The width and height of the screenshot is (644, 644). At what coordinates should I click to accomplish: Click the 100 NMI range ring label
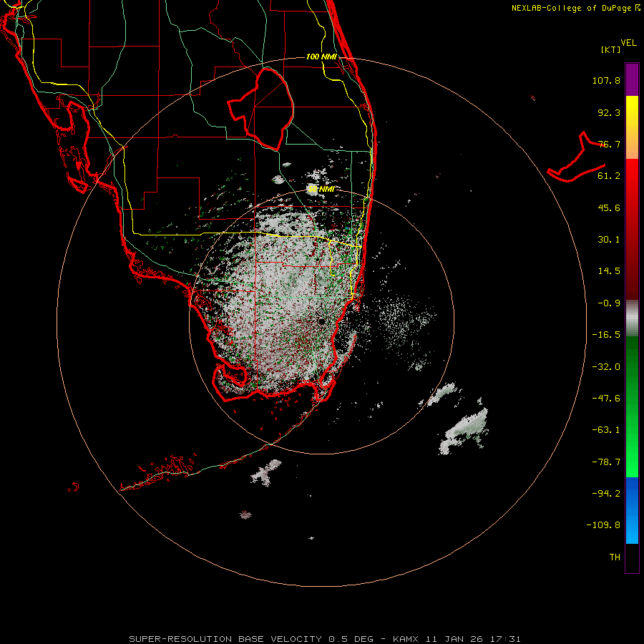click(x=321, y=57)
